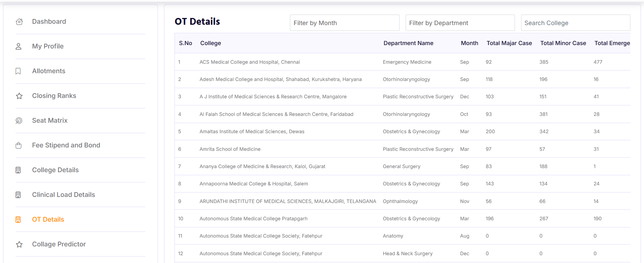The image size is (644, 263).
Task: Open the Seat Matrix menu item
Action: click(x=50, y=121)
